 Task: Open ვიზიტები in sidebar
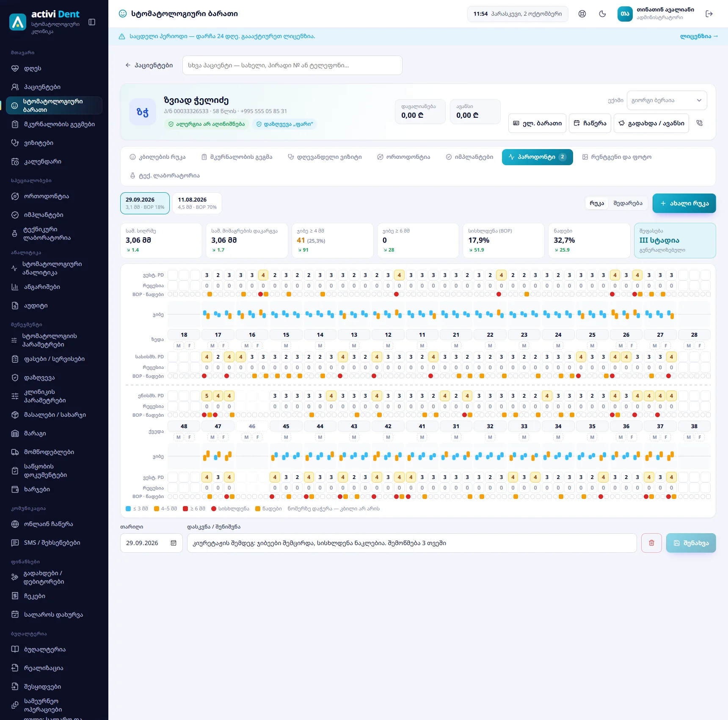54,143
